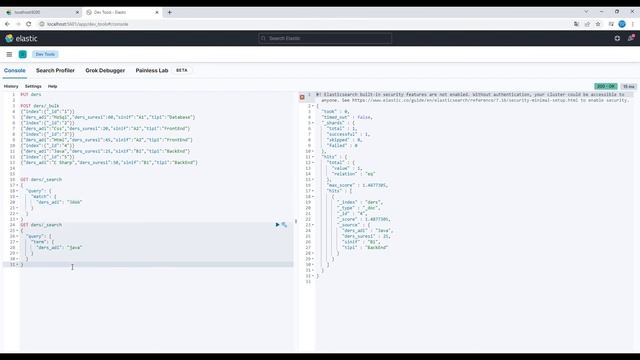Click the "term" keyword in the editor
This screenshot has height=360, width=640.
pyautogui.click(x=39, y=242)
